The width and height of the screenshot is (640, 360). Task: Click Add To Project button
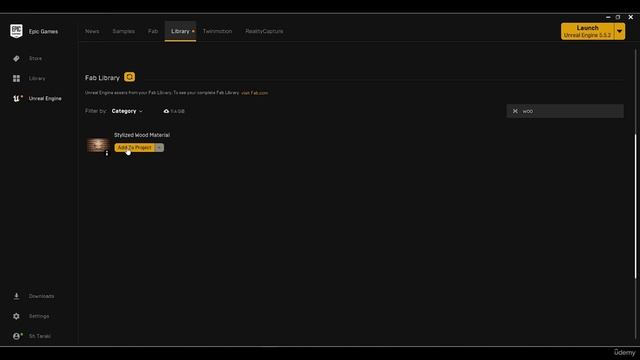tap(135, 147)
